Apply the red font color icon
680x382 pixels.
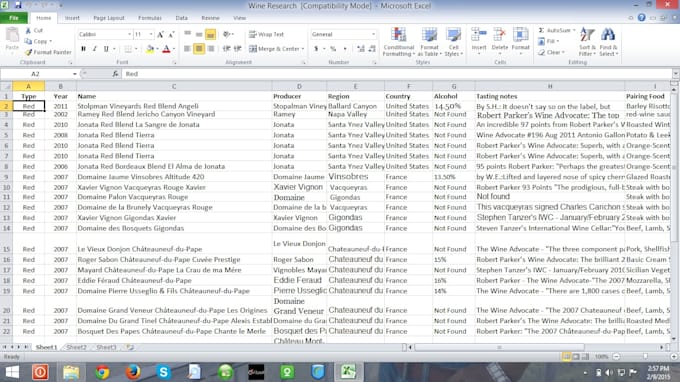coord(166,49)
